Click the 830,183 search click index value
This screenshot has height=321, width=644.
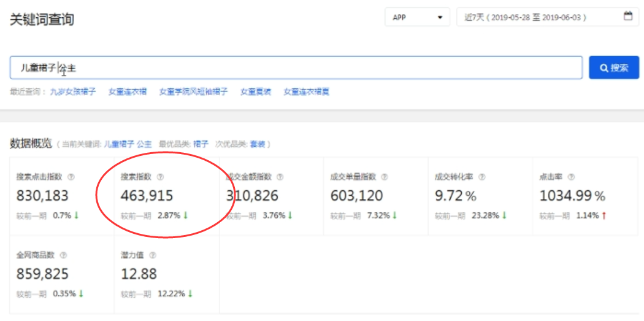click(42, 196)
